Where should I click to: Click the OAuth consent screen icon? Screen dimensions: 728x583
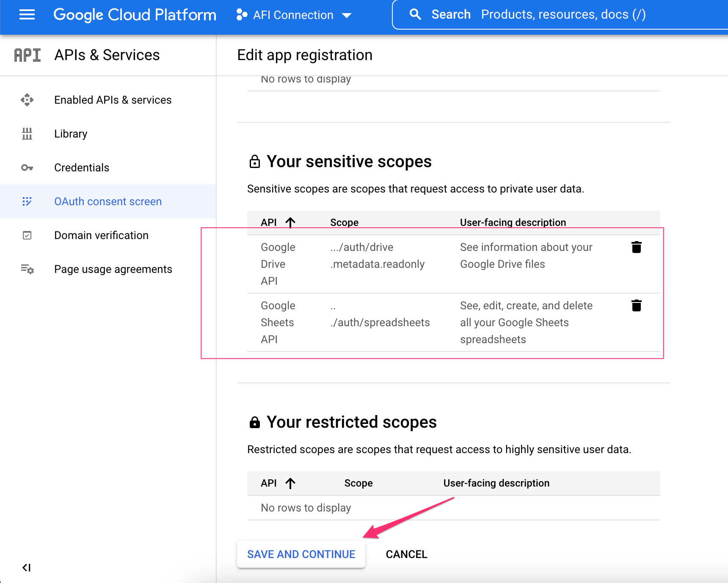pos(27,201)
